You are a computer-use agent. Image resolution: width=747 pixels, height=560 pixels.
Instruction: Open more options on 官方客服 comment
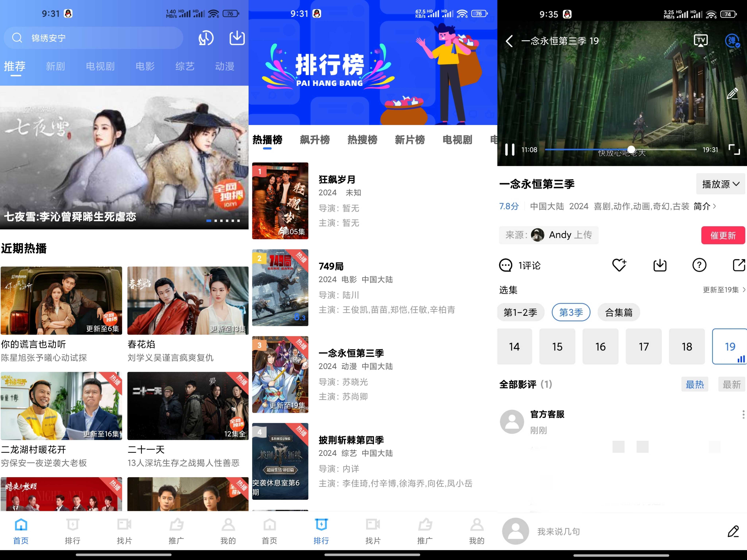pos(743,415)
